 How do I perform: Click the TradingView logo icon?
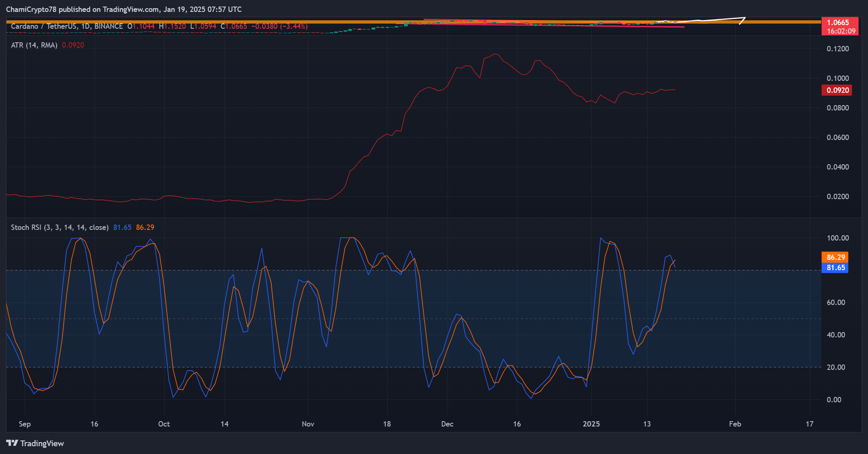12,443
